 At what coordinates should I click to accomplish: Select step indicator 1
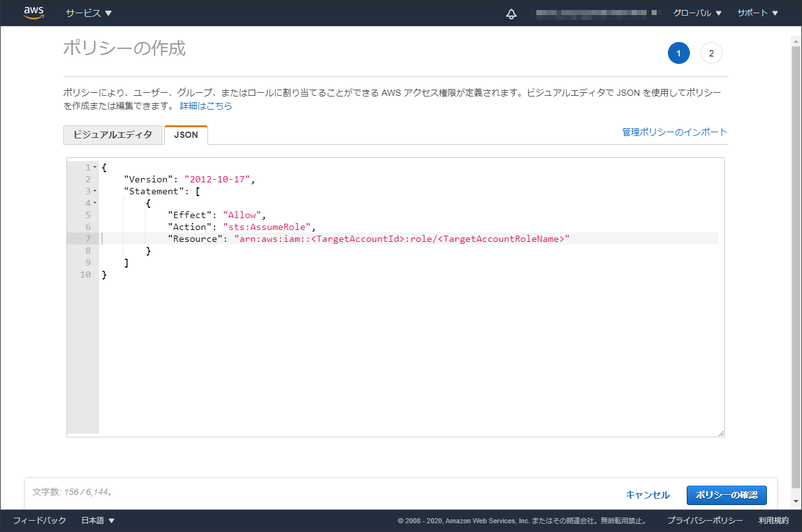679,53
